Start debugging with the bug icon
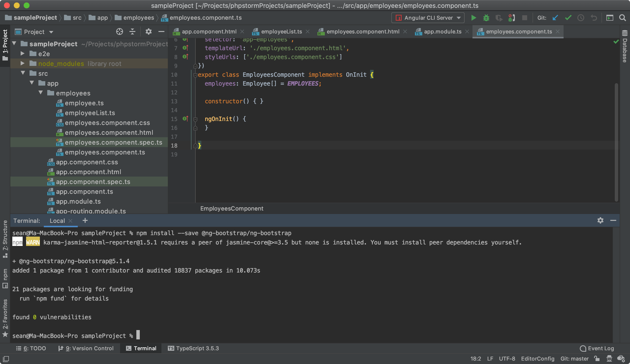The width and height of the screenshot is (630, 364). pyautogui.click(x=486, y=18)
